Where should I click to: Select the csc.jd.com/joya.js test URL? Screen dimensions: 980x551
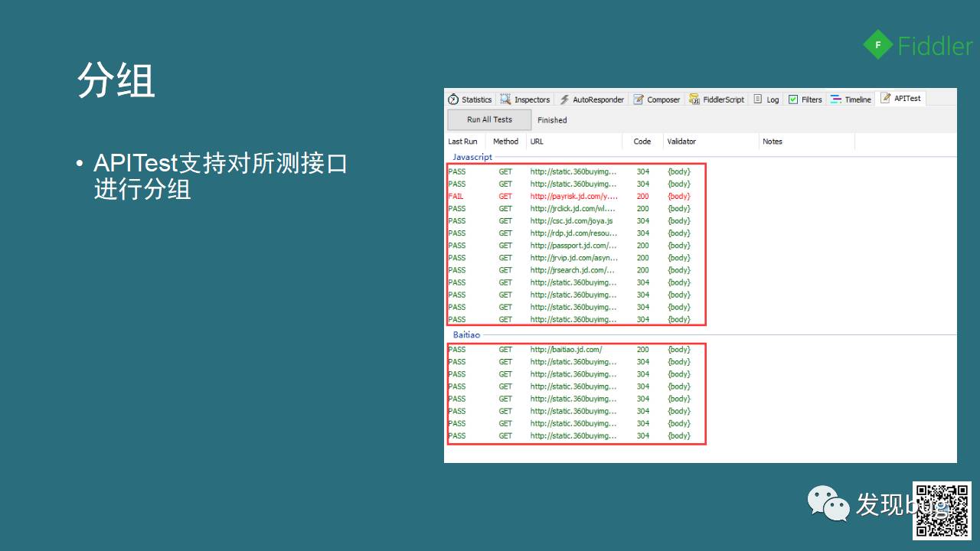tap(571, 220)
